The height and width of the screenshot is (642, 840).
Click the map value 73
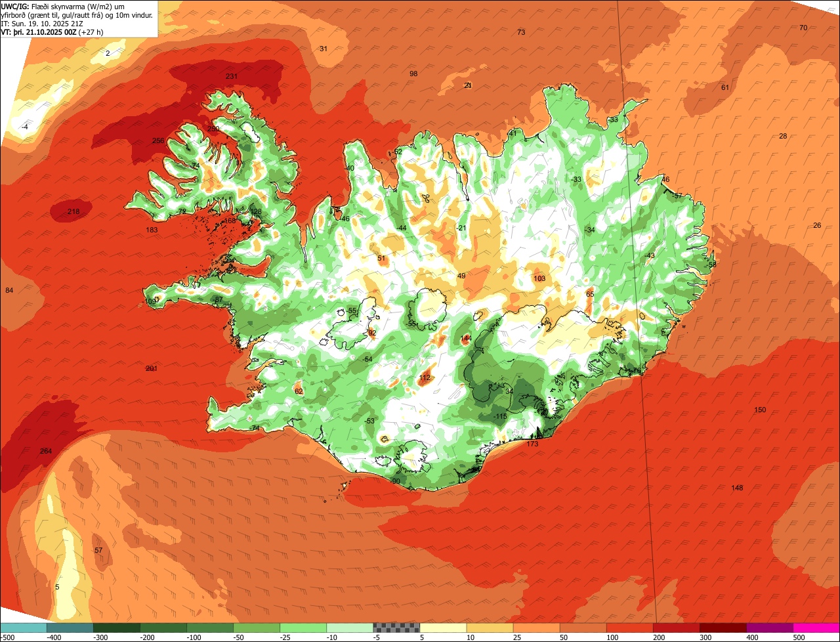[521, 32]
